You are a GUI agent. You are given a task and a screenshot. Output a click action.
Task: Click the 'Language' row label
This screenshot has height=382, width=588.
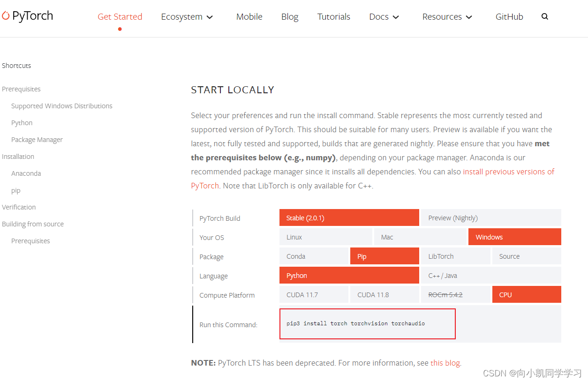coord(213,276)
